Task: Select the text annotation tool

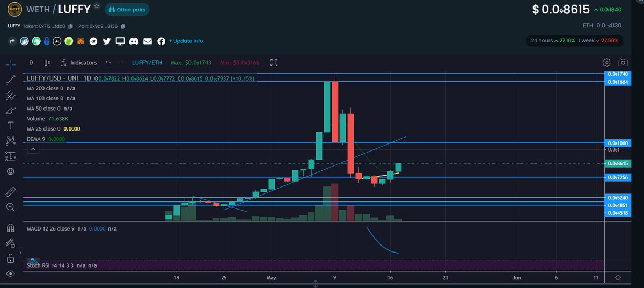Action: (x=11, y=126)
